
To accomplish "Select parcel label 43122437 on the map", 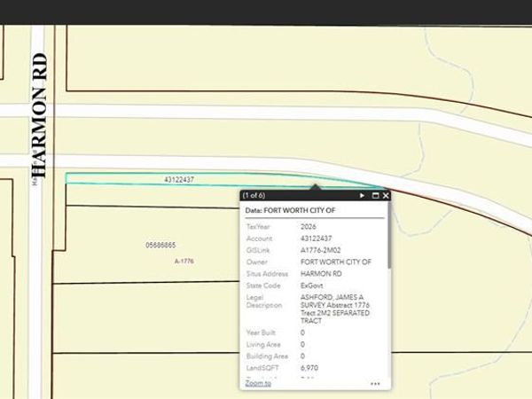I will click(x=178, y=180).
